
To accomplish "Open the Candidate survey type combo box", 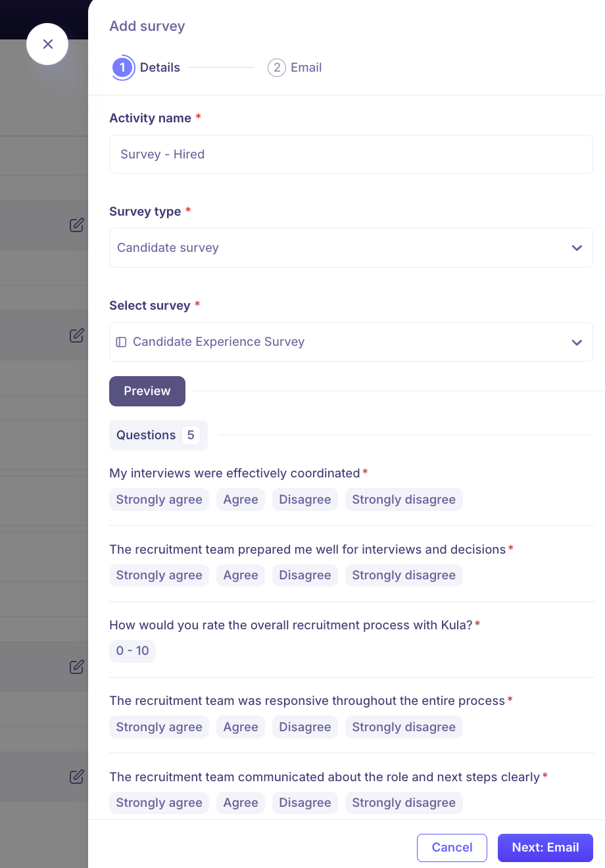I will pyautogui.click(x=342, y=248).
